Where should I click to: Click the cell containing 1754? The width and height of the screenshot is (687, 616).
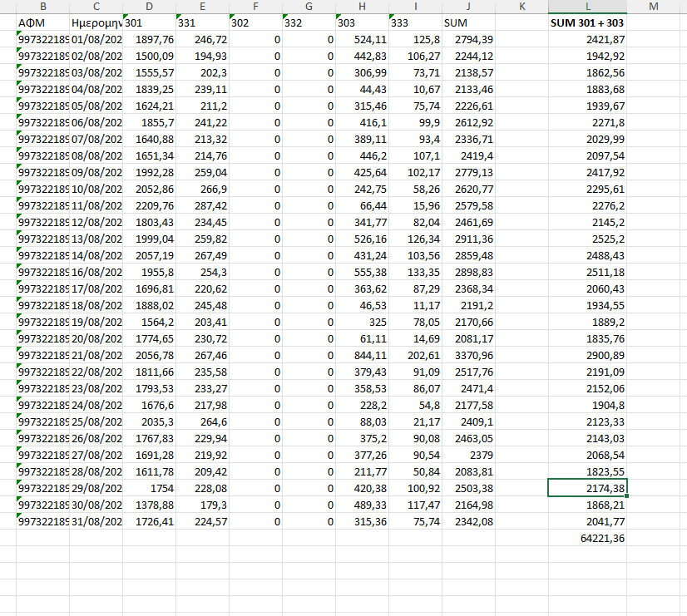point(149,488)
